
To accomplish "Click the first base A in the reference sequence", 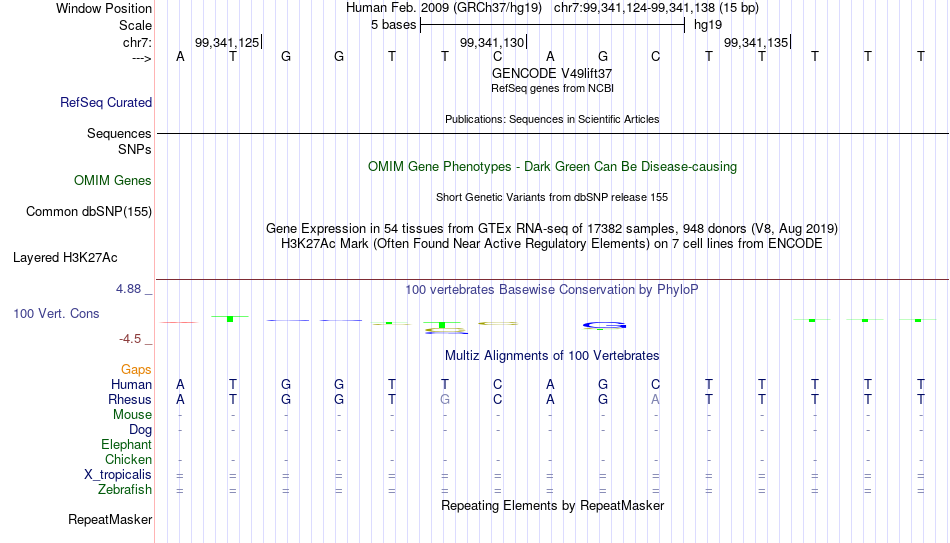I will point(180,57).
